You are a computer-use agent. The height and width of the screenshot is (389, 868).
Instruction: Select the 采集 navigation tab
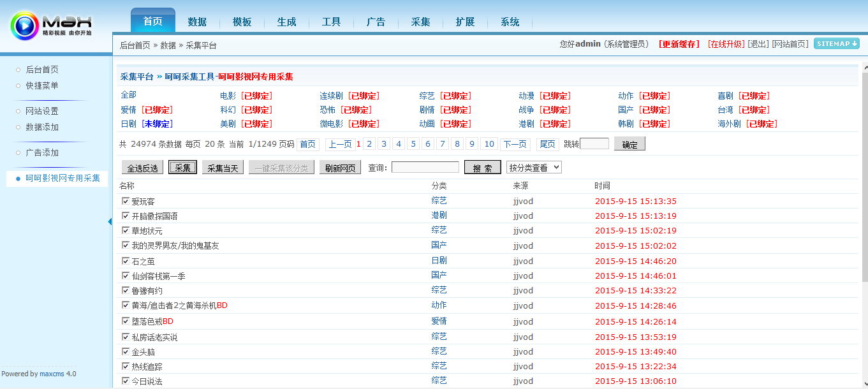[x=420, y=21]
